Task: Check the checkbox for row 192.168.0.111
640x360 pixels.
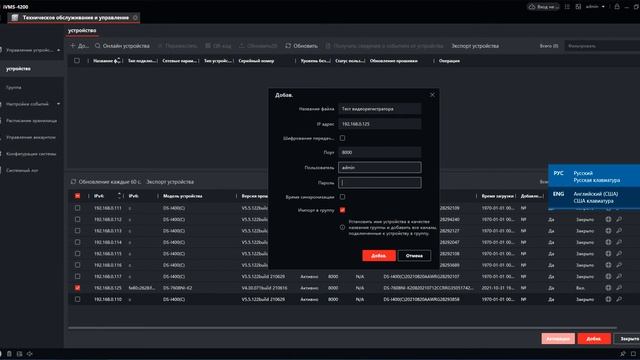Action: 78,208
